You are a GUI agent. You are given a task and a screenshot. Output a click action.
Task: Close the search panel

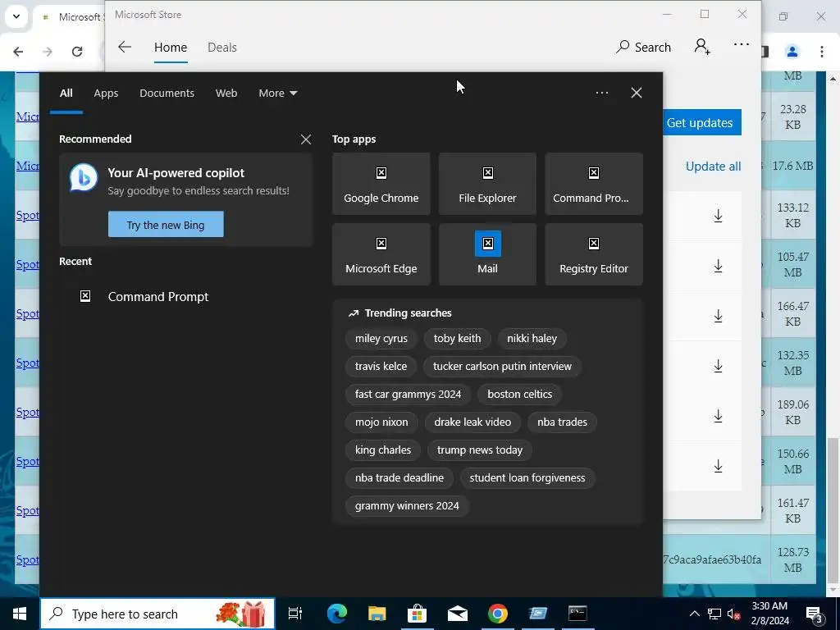pos(637,93)
